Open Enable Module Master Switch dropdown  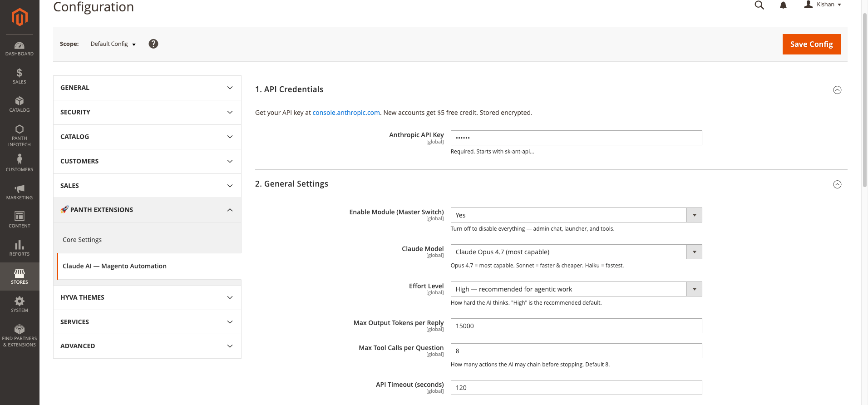point(576,215)
